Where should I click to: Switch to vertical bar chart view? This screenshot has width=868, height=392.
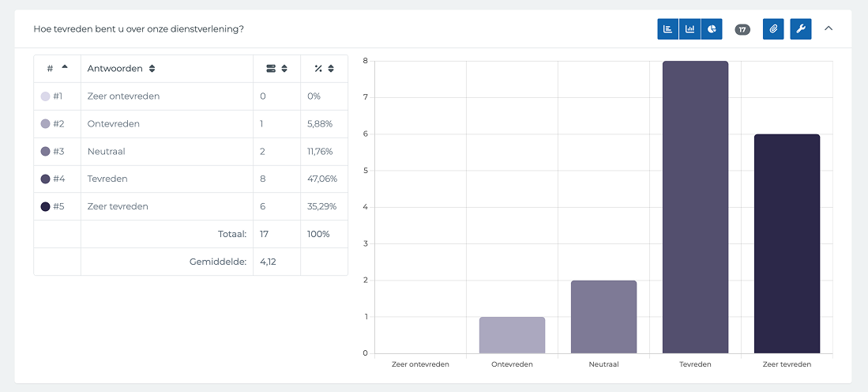pyautogui.click(x=690, y=29)
